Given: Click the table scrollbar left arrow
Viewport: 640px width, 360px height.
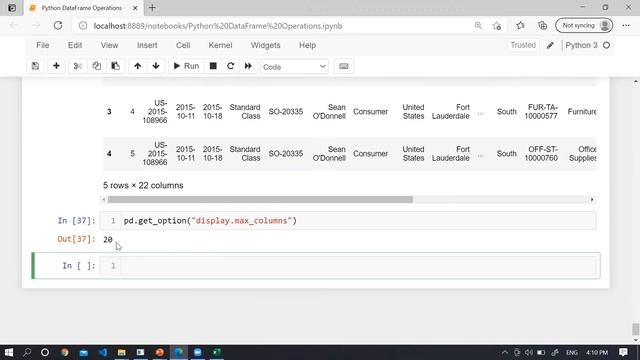Looking at the screenshot, I should (104, 200).
